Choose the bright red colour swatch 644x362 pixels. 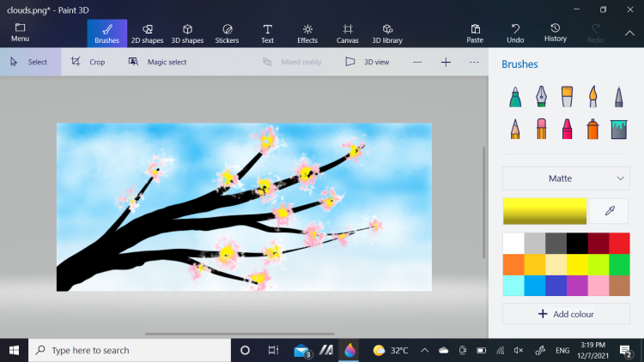point(619,244)
